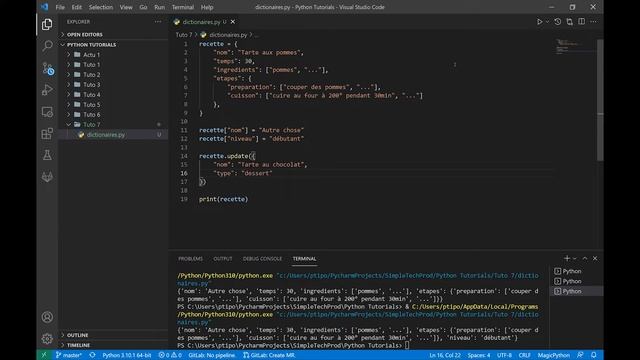
Task: Expand the Open Editors section
Action: [x=113, y=35]
